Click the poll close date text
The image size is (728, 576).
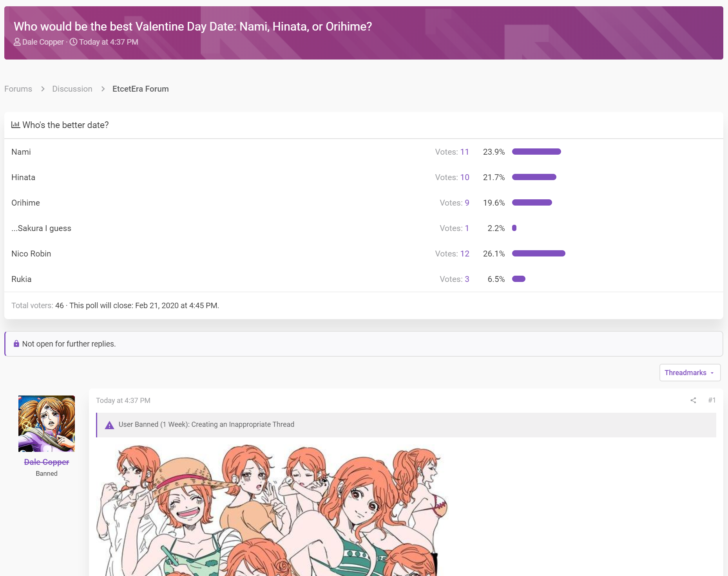(x=144, y=305)
